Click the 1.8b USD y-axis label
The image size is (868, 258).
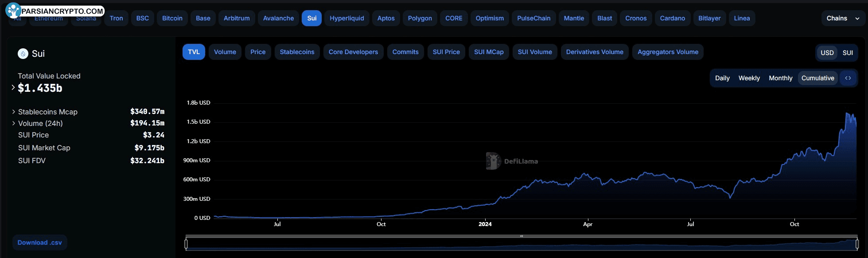[199, 103]
